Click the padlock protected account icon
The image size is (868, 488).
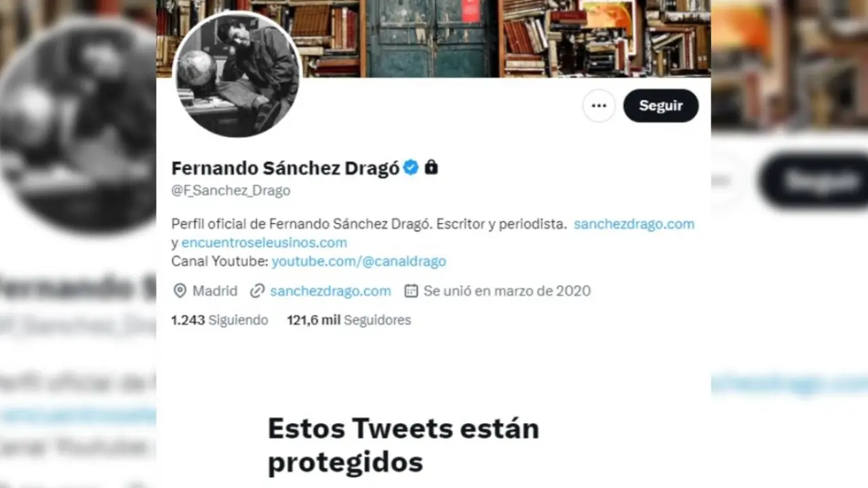pyautogui.click(x=431, y=167)
